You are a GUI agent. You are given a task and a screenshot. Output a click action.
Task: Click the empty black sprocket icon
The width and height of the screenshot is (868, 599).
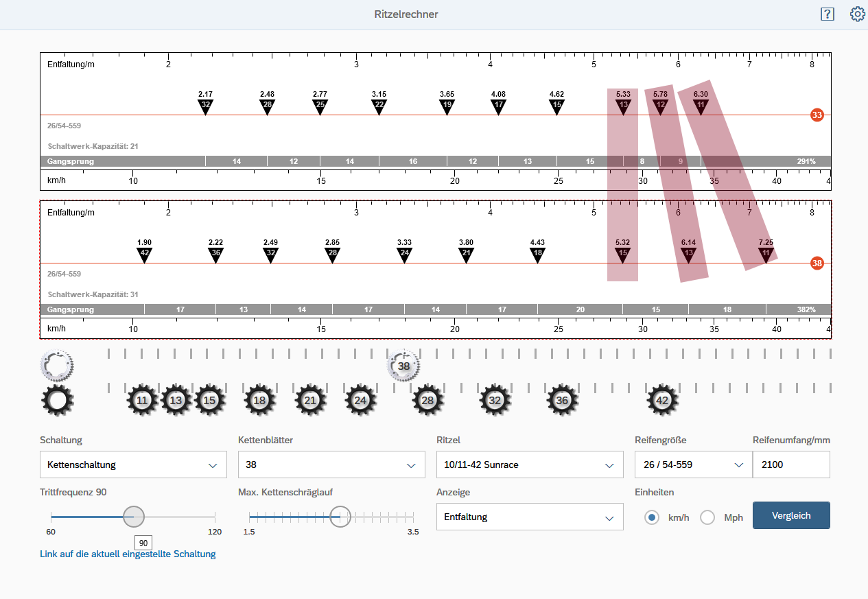[57, 400]
